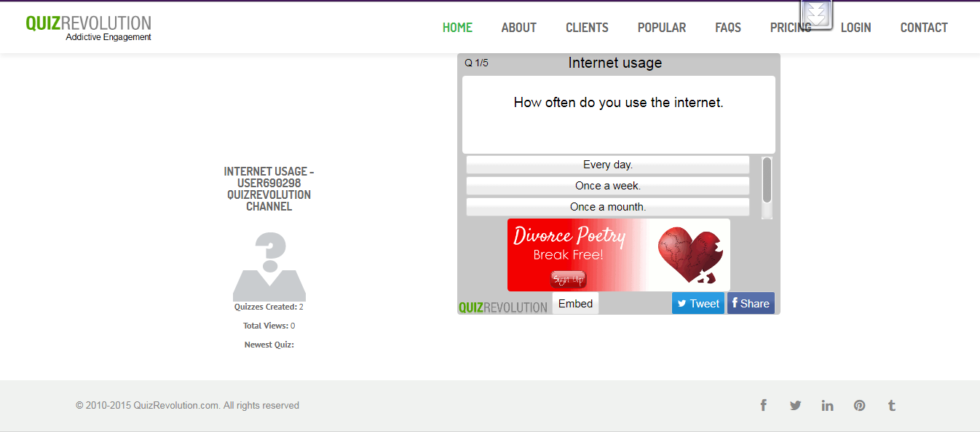Viewport: 980px width, 432px height.
Task: Click the QuizRevolution logo in header
Action: [x=88, y=28]
